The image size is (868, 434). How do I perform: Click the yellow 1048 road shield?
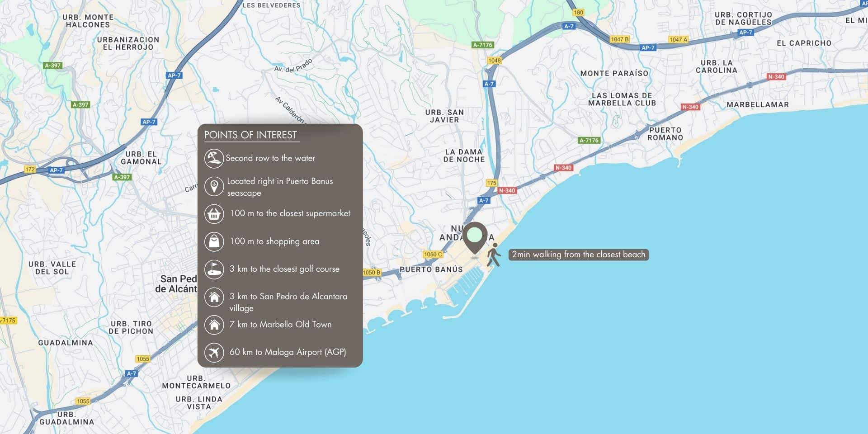494,61
